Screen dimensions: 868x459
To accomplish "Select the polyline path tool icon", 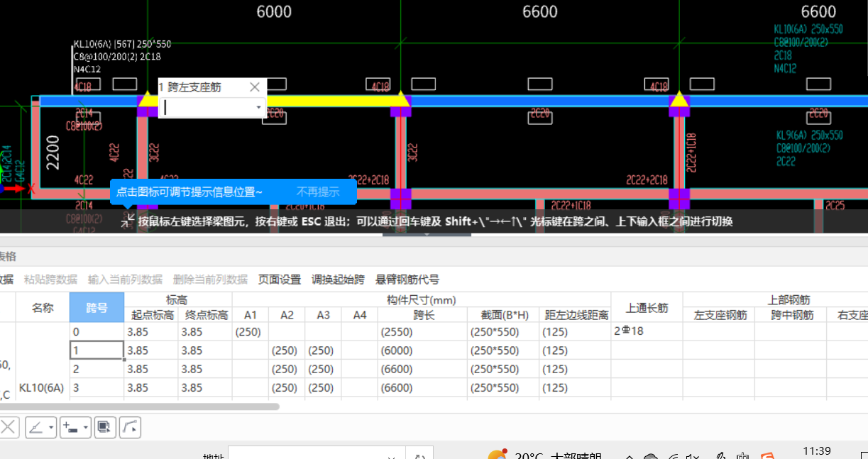I will tap(130, 427).
